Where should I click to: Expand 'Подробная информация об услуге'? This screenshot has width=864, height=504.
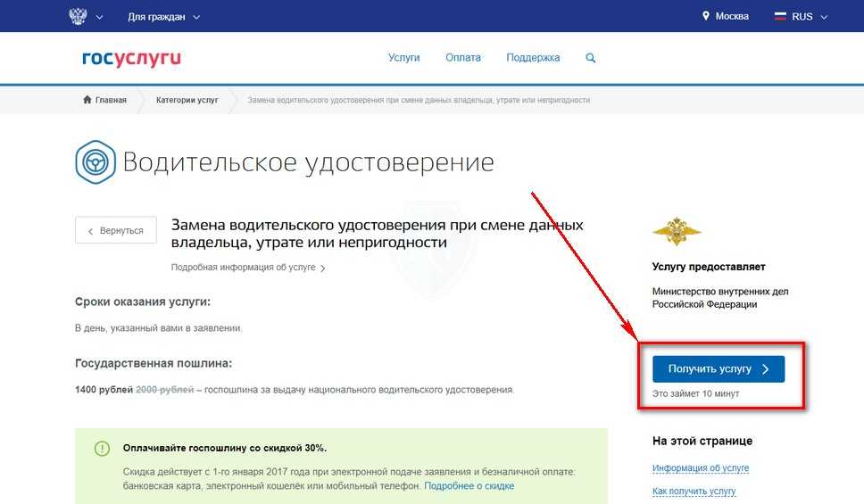tap(247, 268)
